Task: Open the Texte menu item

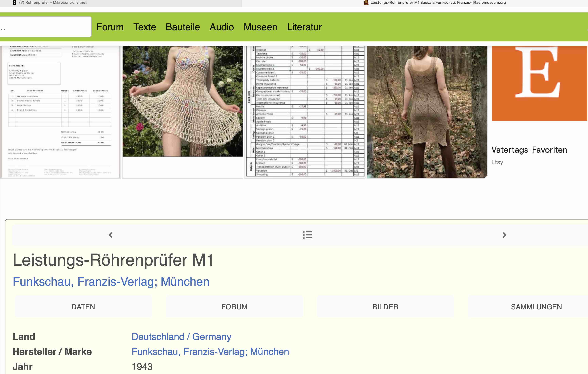Action: pos(144,27)
